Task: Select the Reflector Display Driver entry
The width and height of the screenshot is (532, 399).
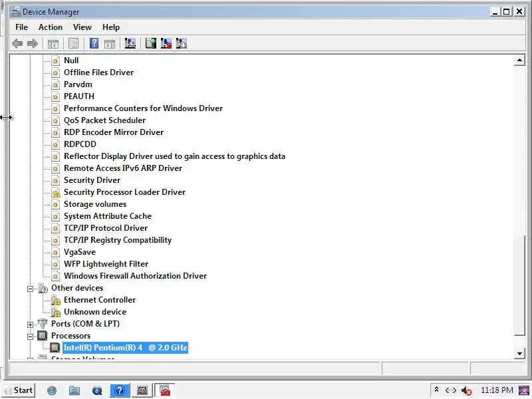Action: (x=174, y=156)
